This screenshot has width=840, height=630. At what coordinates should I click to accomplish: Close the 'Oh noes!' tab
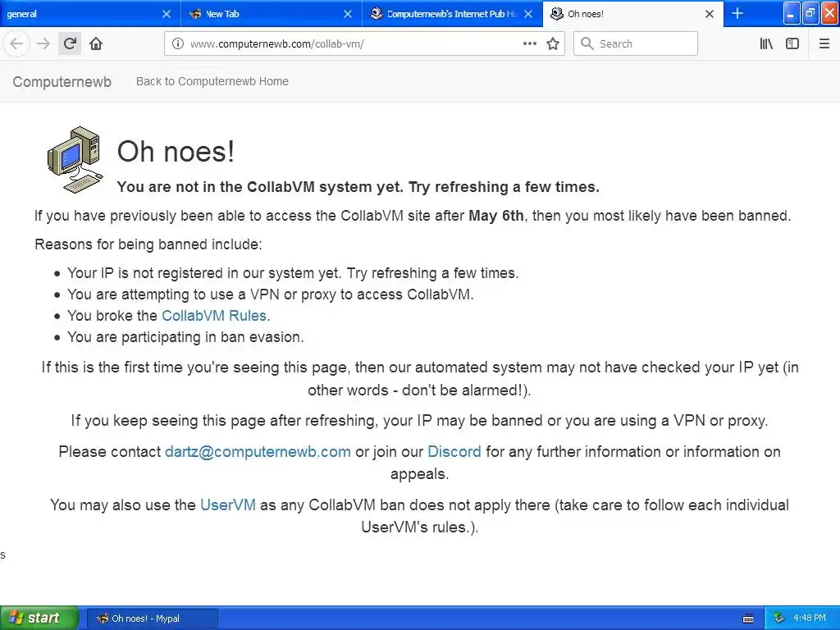[x=710, y=14]
